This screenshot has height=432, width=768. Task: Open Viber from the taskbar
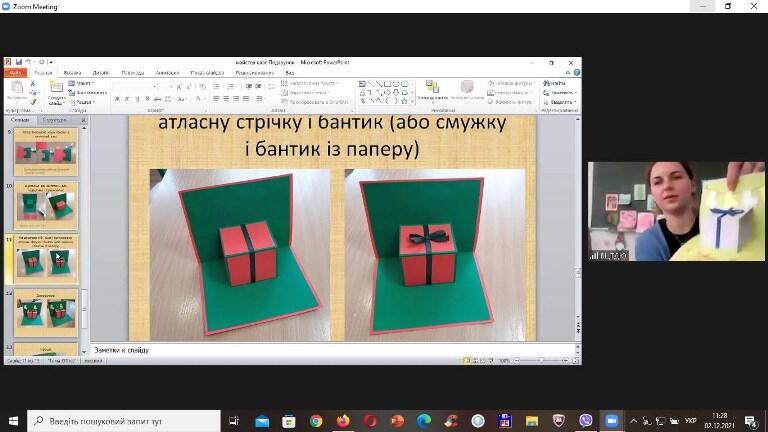pyautogui.click(x=586, y=421)
